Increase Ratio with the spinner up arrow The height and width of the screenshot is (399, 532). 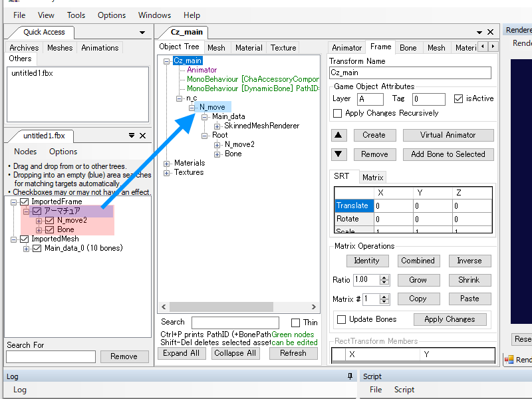384,277
